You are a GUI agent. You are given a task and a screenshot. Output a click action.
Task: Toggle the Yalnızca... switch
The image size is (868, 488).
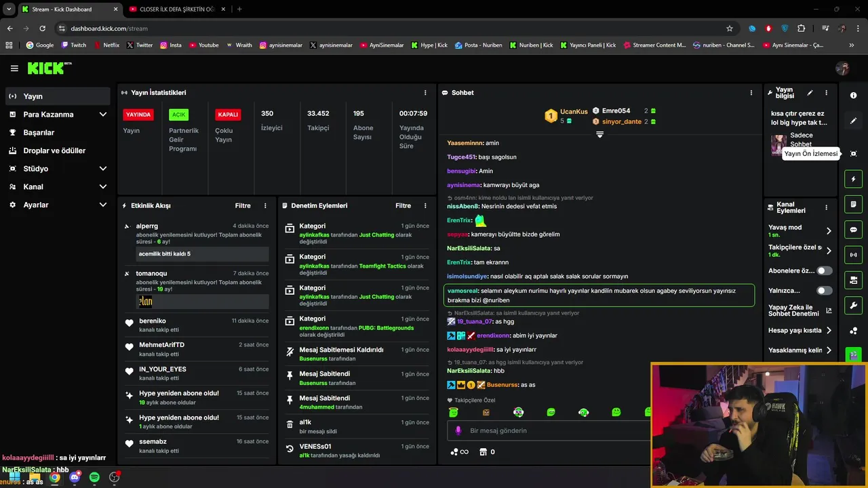point(824,291)
